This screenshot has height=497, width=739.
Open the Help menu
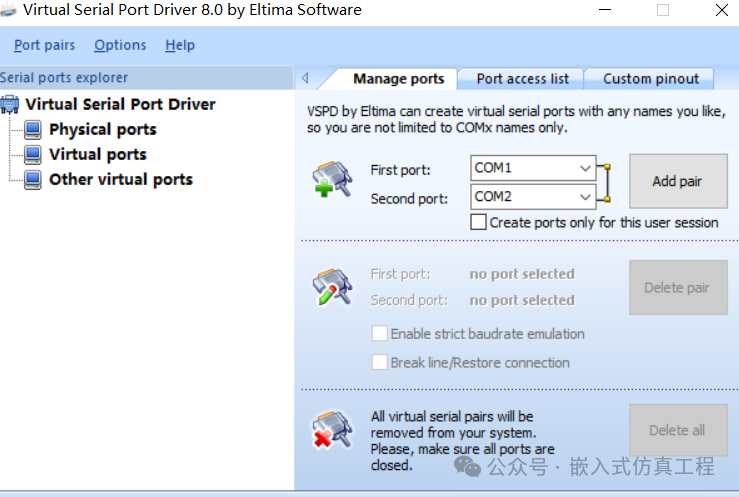180,45
